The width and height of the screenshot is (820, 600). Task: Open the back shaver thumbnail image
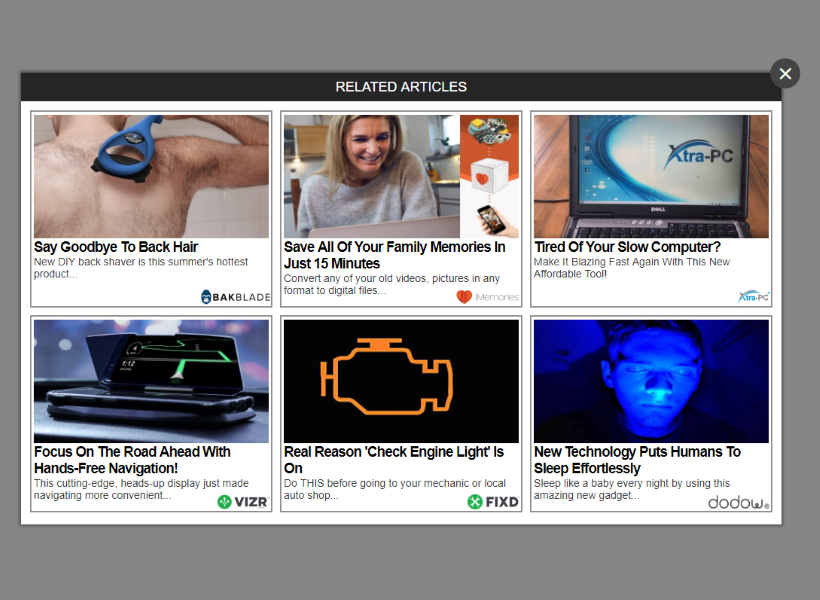click(x=151, y=176)
